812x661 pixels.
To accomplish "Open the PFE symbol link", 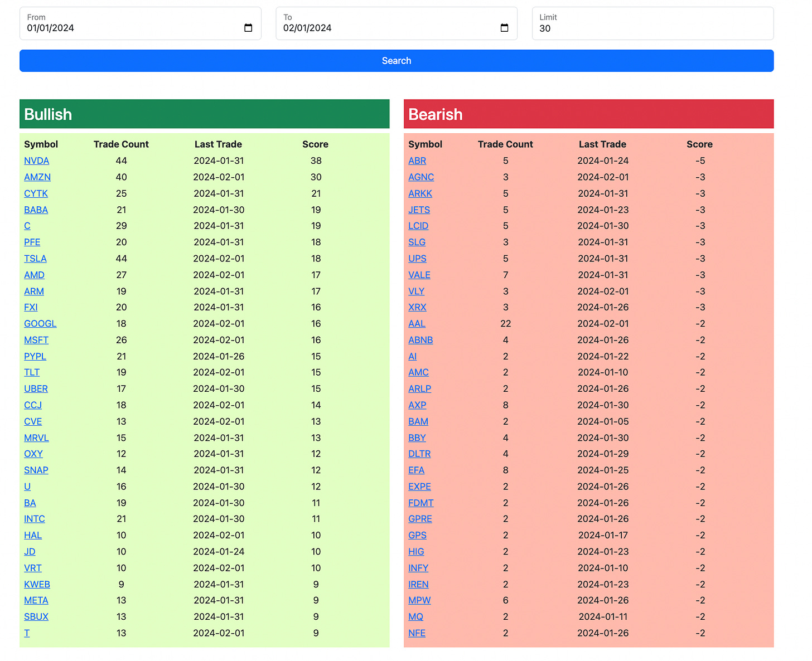I will click(x=32, y=242).
